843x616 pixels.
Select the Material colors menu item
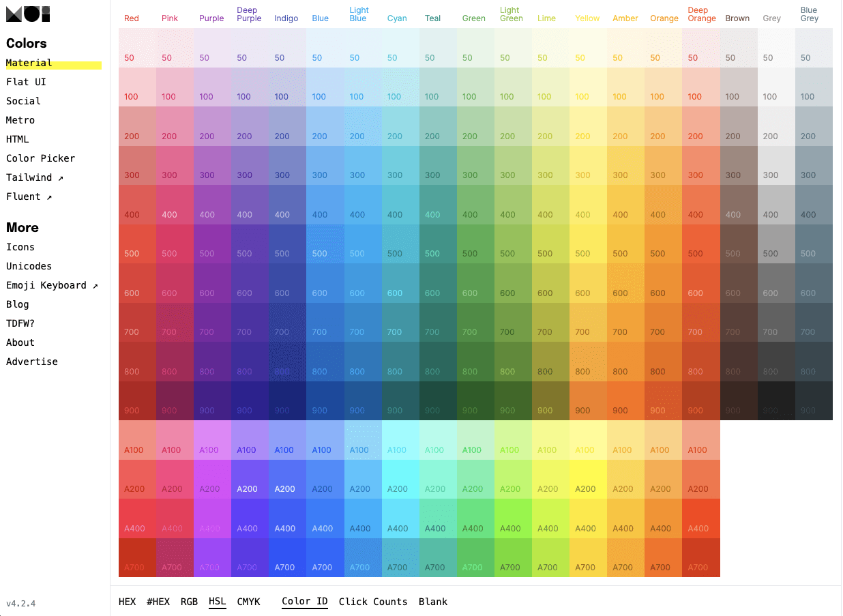point(29,63)
